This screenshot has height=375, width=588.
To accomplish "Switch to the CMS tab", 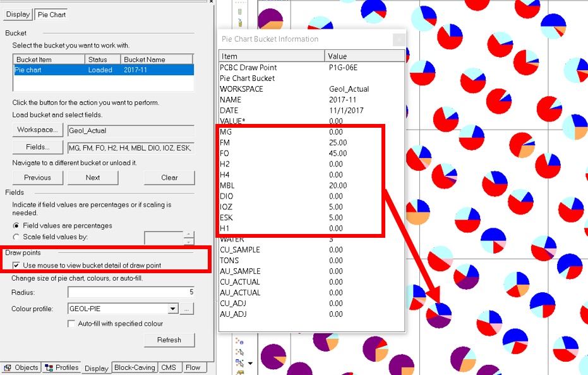I will [x=169, y=367].
